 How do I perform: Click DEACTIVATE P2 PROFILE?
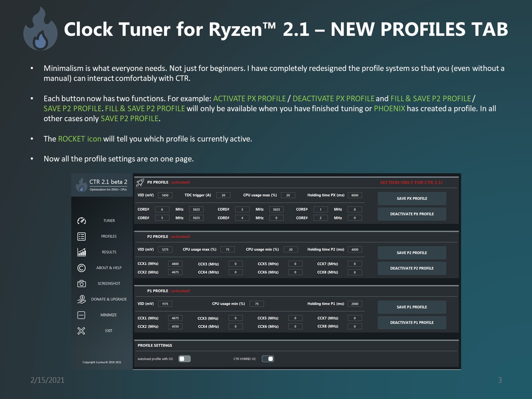[x=412, y=268]
